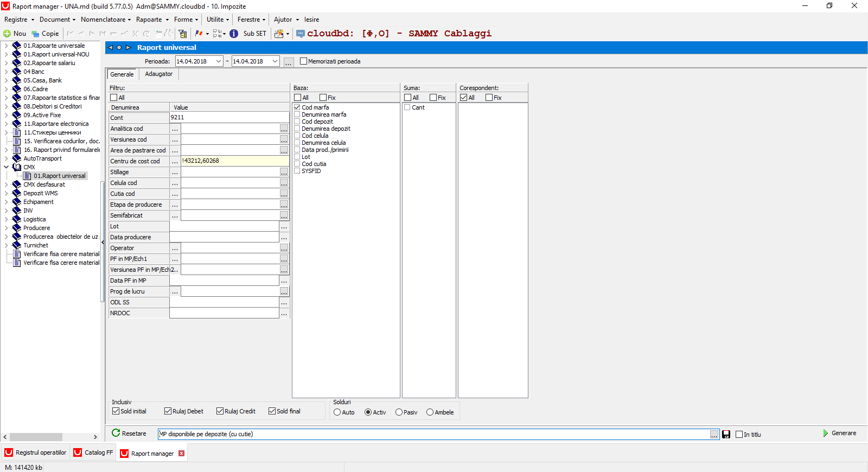Image resolution: width=868 pixels, height=472 pixels.
Task: Click the Resetare refresh icon
Action: (116, 433)
